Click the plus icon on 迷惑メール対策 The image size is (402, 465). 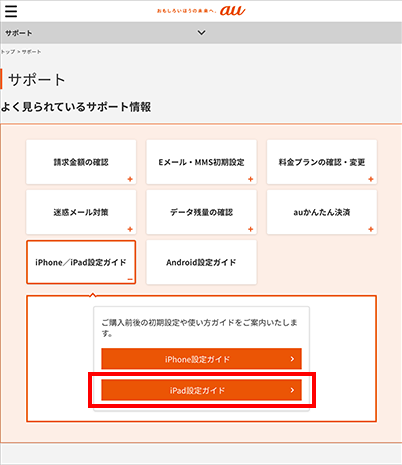[130, 229]
